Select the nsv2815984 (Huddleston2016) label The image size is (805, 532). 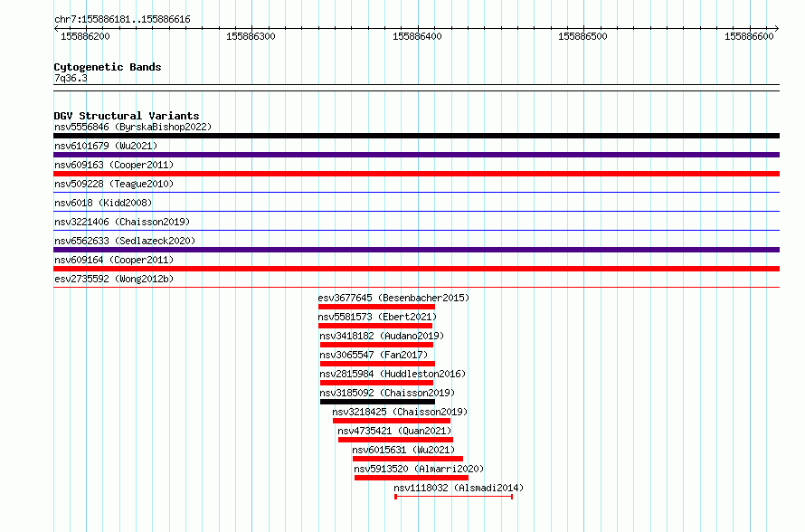click(393, 374)
